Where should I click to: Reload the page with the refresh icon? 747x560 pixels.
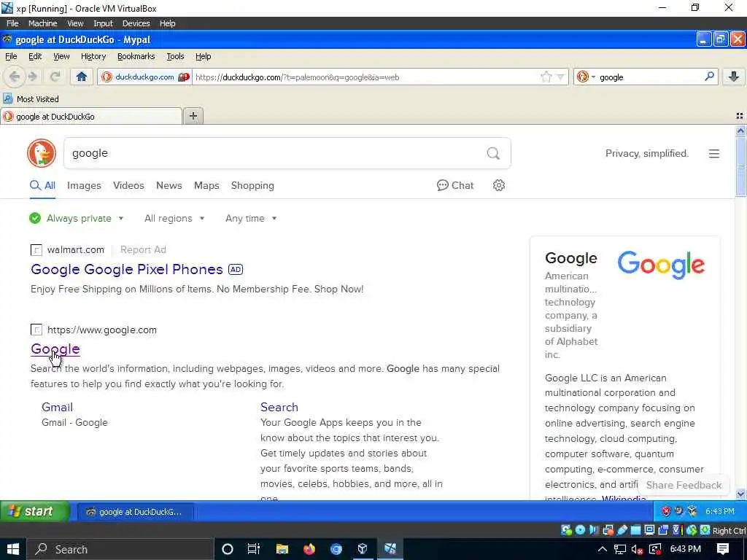55,77
